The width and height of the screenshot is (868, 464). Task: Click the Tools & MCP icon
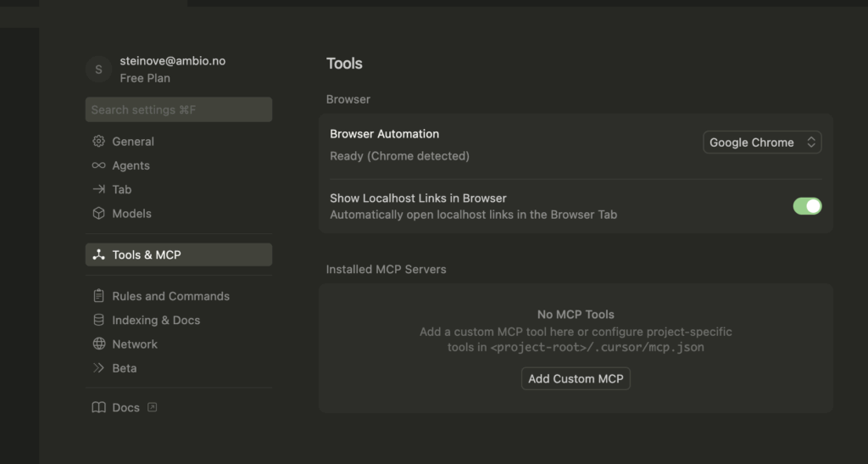98,255
